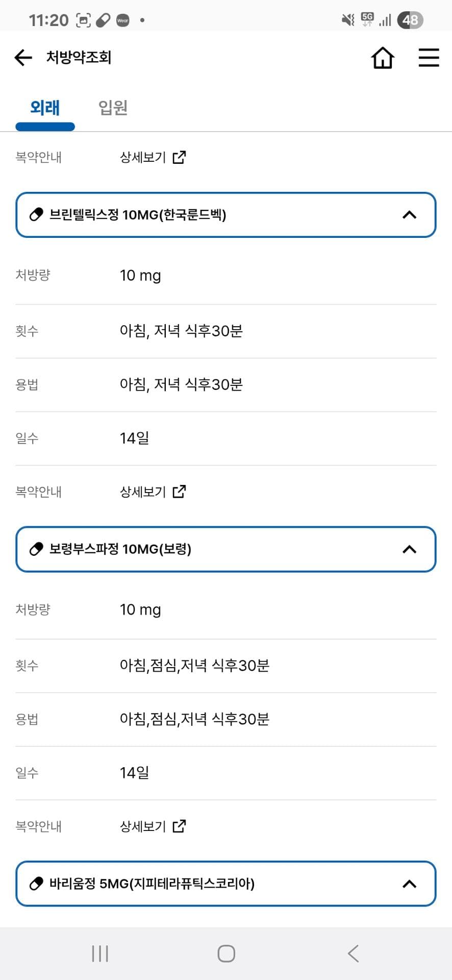Collapse the 바리움정 5MG section chevron
This screenshot has width=452, height=980.
click(x=409, y=884)
